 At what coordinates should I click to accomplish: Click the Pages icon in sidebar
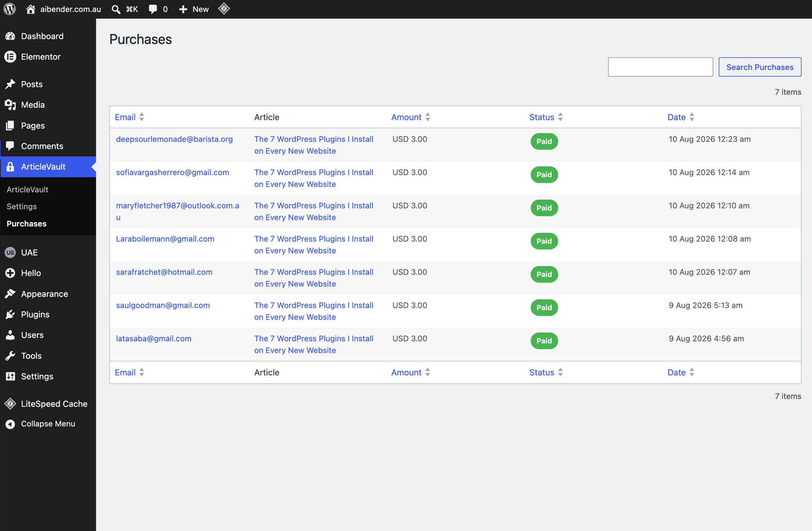(10, 126)
